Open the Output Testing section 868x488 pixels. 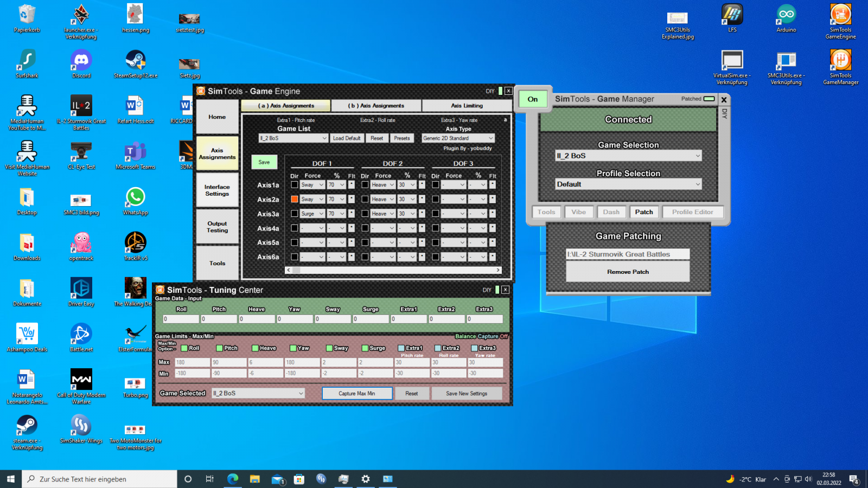pyautogui.click(x=217, y=227)
